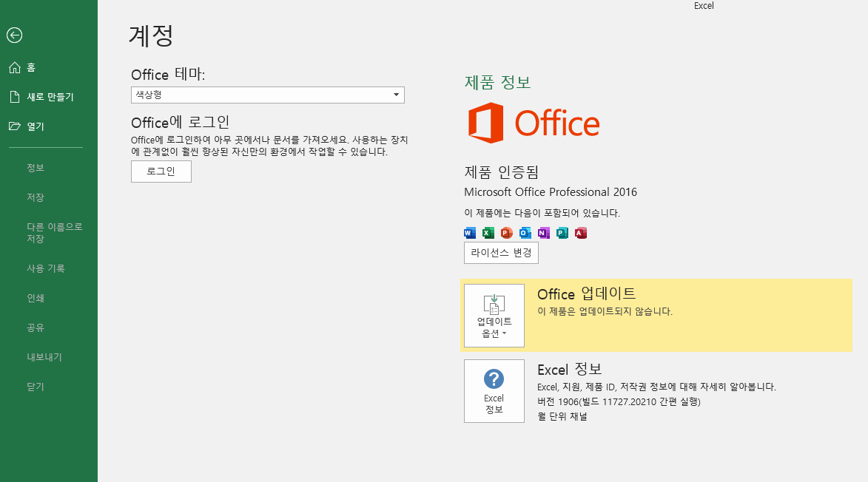This screenshot has width=868, height=482.
Task: Expand the 업데이트 옵션 dropdown button
Action: 494,316
